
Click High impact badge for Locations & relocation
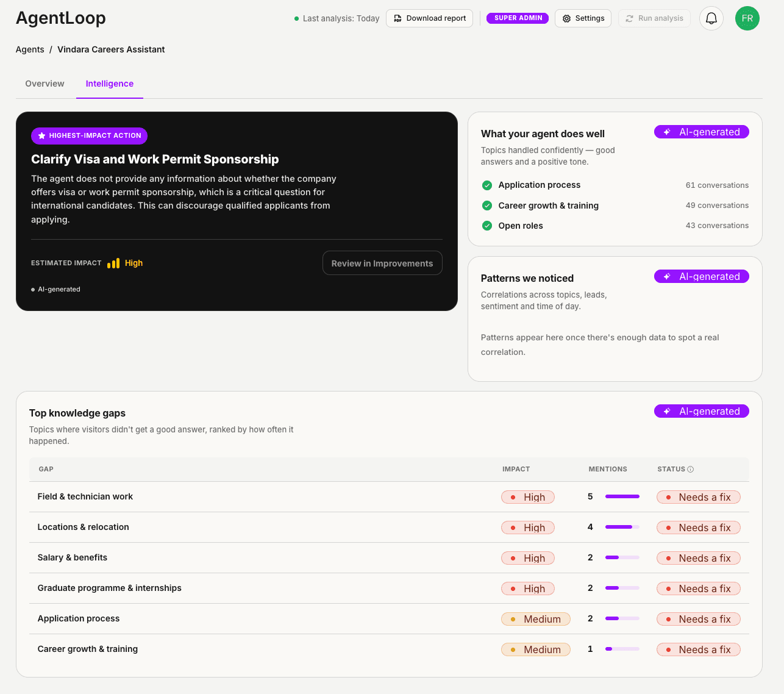(x=528, y=528)
